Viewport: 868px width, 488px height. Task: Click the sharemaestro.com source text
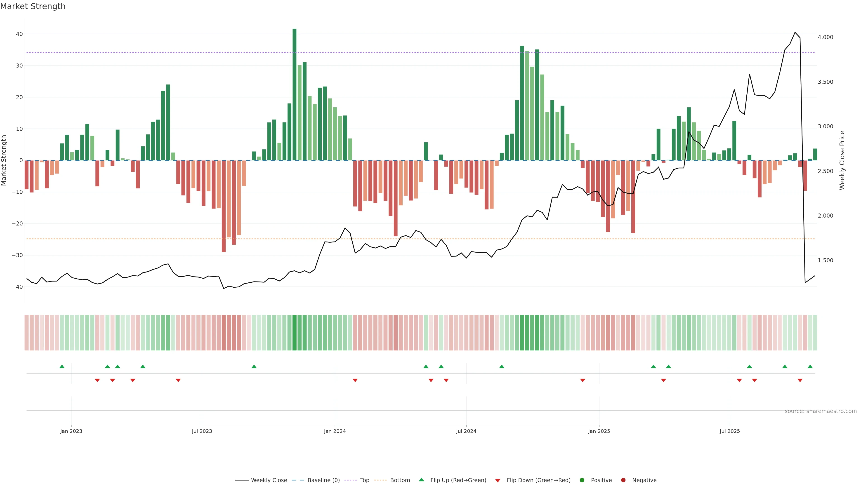[x=821, y=411]
